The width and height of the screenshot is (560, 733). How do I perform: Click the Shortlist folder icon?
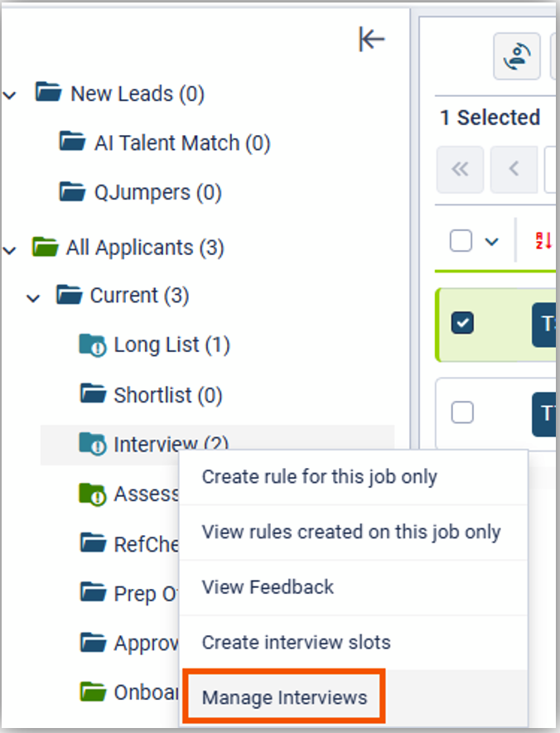(x=93, y=394)
